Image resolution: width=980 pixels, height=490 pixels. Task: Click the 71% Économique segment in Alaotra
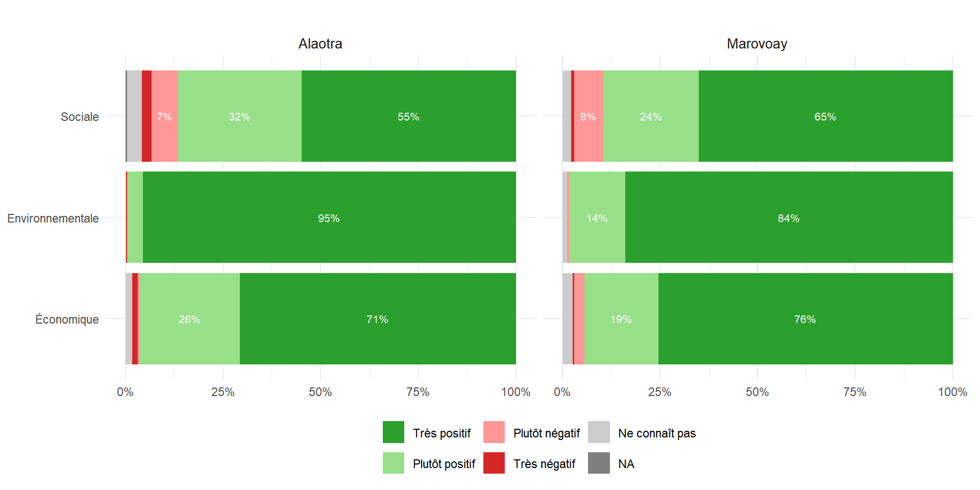[377, 319]
